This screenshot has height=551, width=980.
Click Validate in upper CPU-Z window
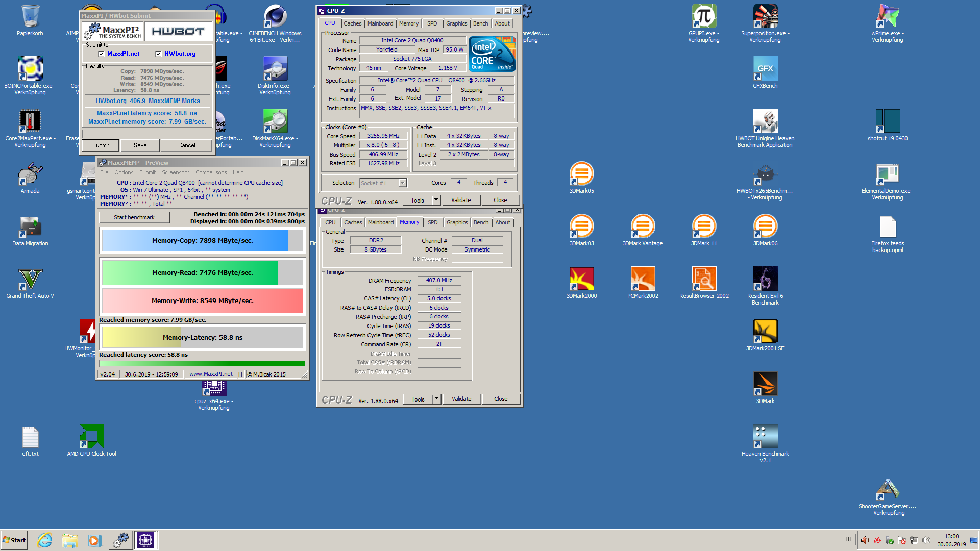point(461,200)
